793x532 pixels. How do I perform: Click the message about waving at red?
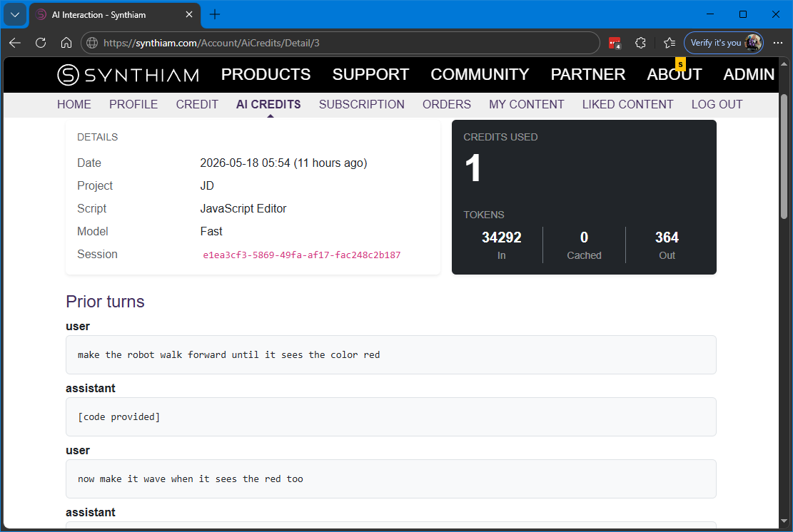tap(390, 479)
